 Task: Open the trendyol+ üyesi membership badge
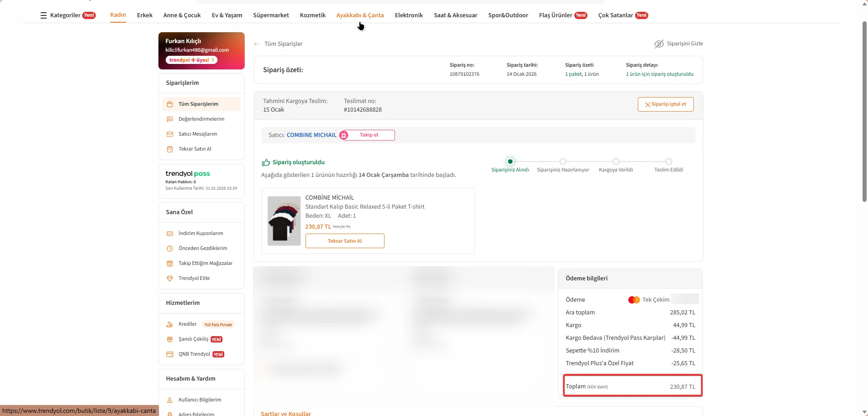point(191,60)
